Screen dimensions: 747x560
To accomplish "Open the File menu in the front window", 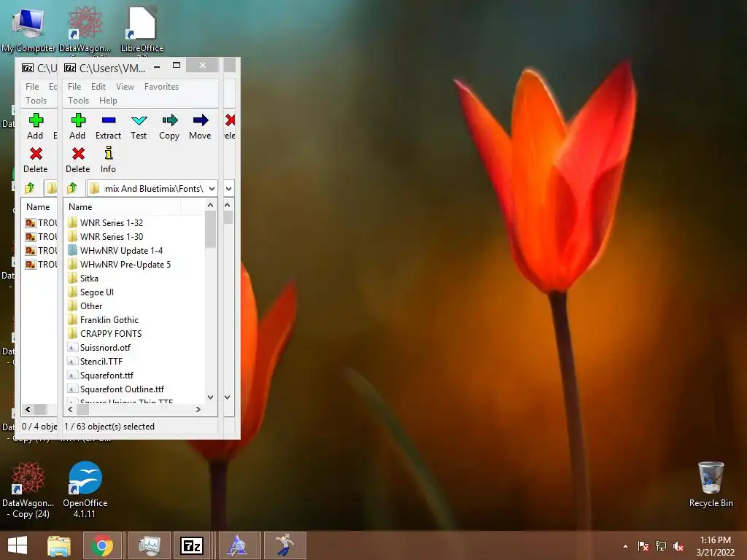I will pos(74,87).
